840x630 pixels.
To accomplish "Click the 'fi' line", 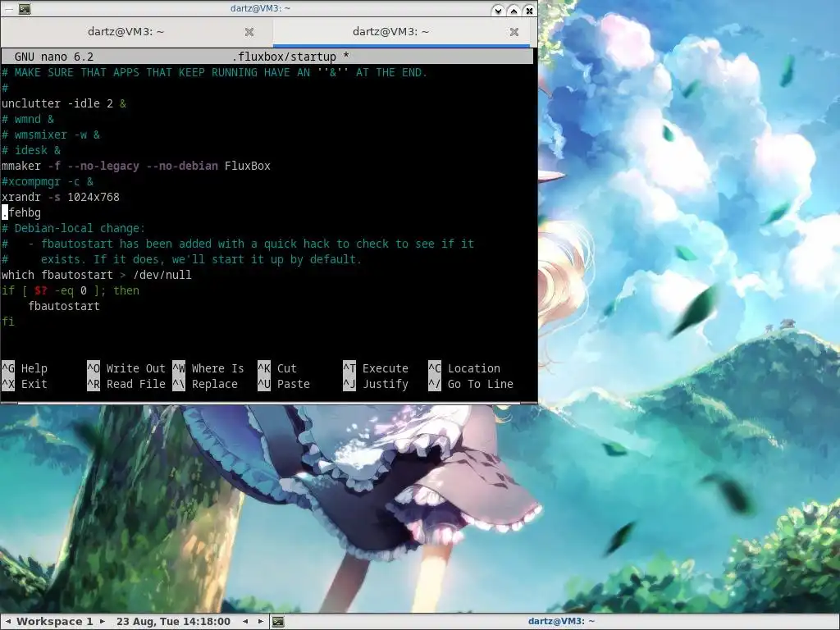I will 8,322.
